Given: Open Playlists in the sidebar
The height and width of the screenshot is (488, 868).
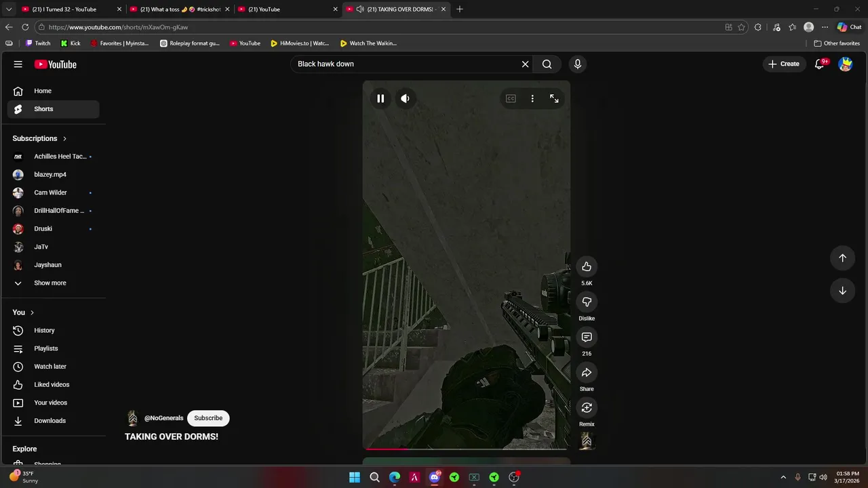Looking at the screenshot, I should pos(54,348).
